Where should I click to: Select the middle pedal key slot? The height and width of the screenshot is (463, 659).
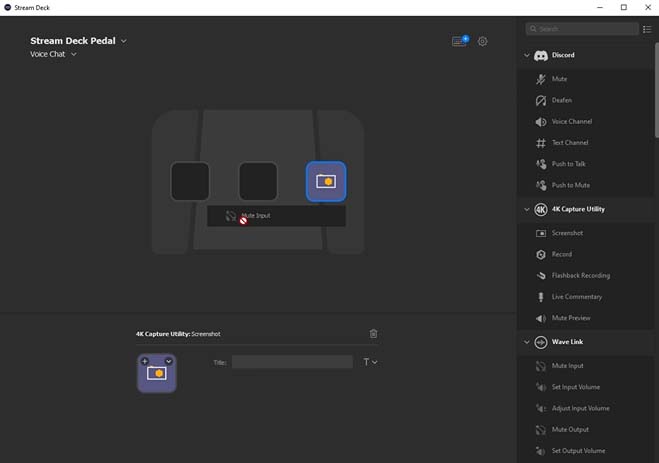pyautogui.click(x=258, y=181)
